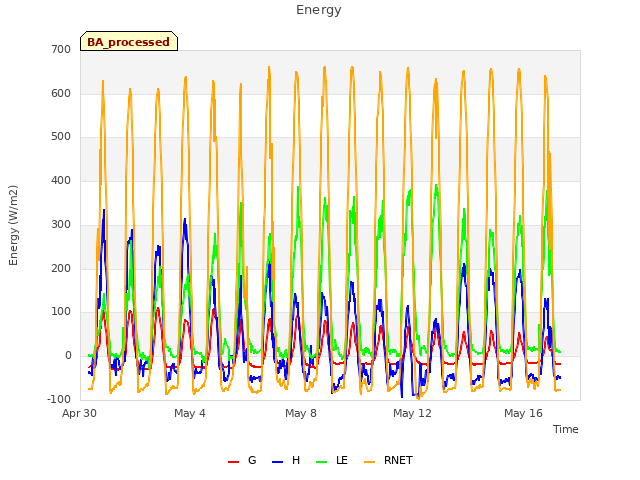Image resolution: width=640 pixels, height=480 pixels.
Task: Click the blue H legend color marker
Action: [278, 462]
